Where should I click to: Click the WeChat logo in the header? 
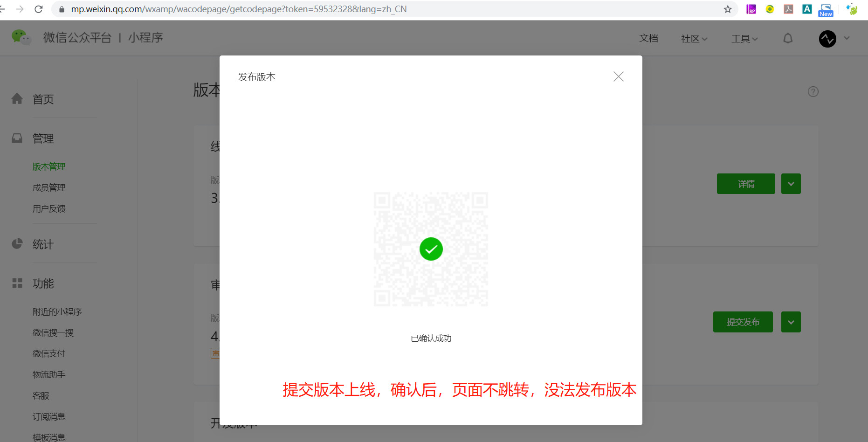21,37
